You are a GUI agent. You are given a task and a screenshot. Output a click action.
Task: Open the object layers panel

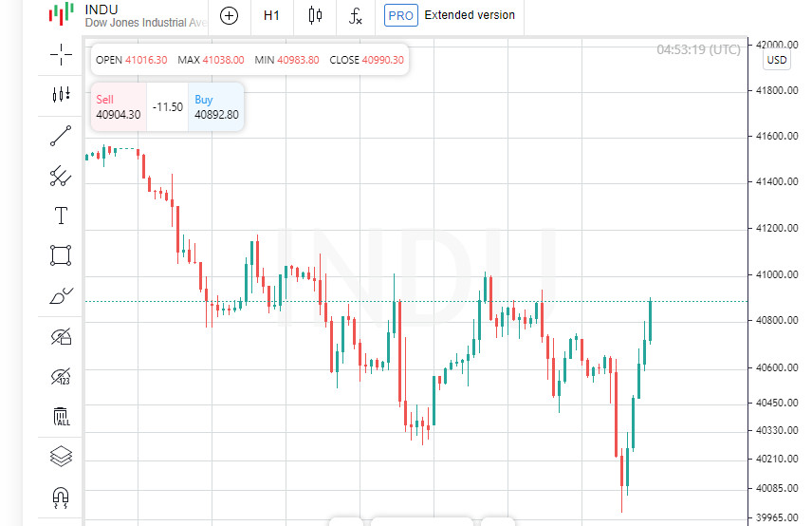pos(61,457)
